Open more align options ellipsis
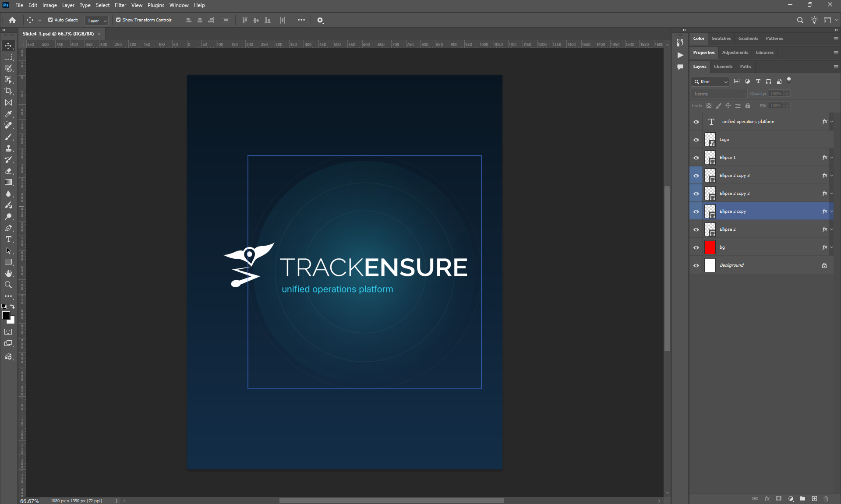841x504 pixels. [x=301, y=20]
